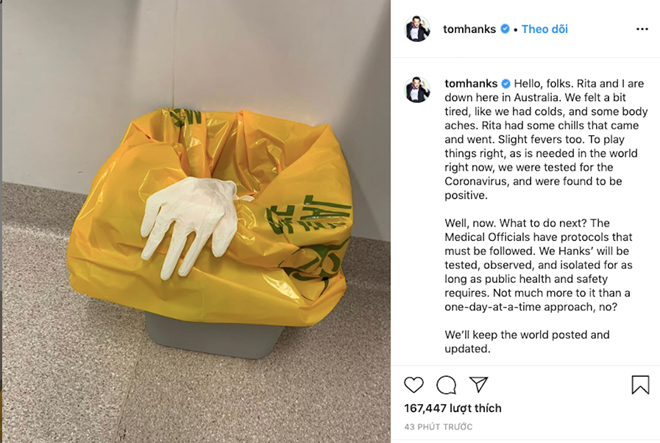This screenshot has width=660, height=443.
Task: Save post with bookmark icon
Action: 640,384
